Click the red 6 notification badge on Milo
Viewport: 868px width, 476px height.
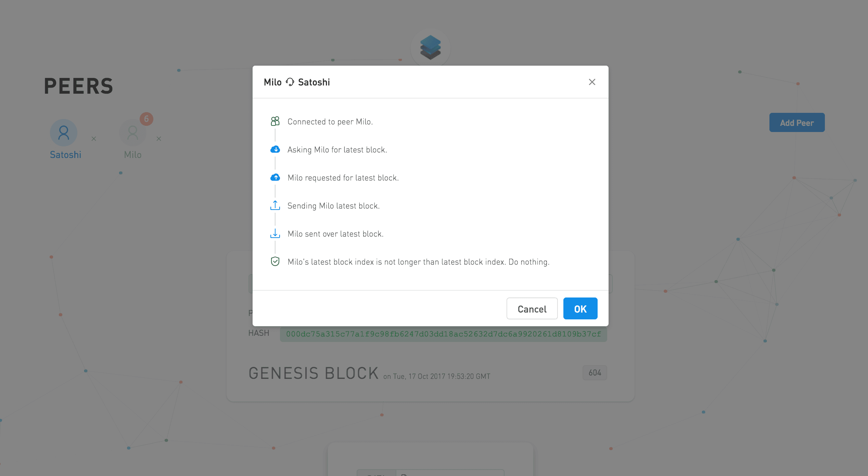point(146,119)
